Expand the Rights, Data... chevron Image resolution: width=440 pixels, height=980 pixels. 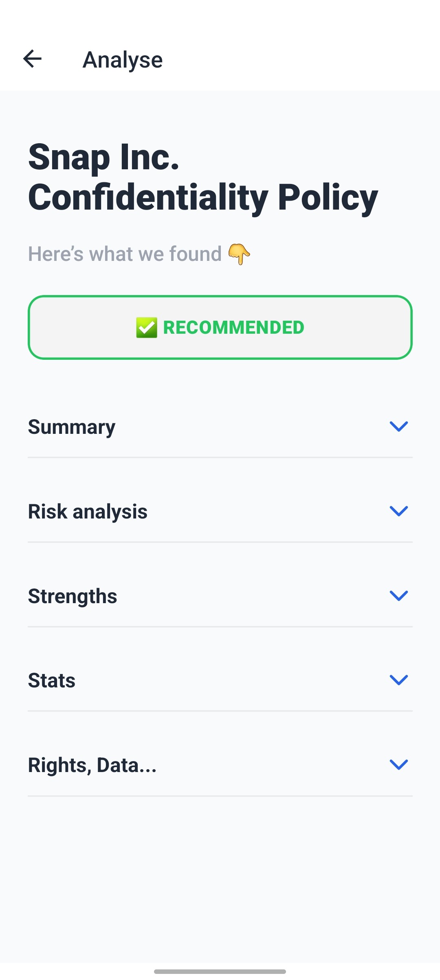coord(398,765)
